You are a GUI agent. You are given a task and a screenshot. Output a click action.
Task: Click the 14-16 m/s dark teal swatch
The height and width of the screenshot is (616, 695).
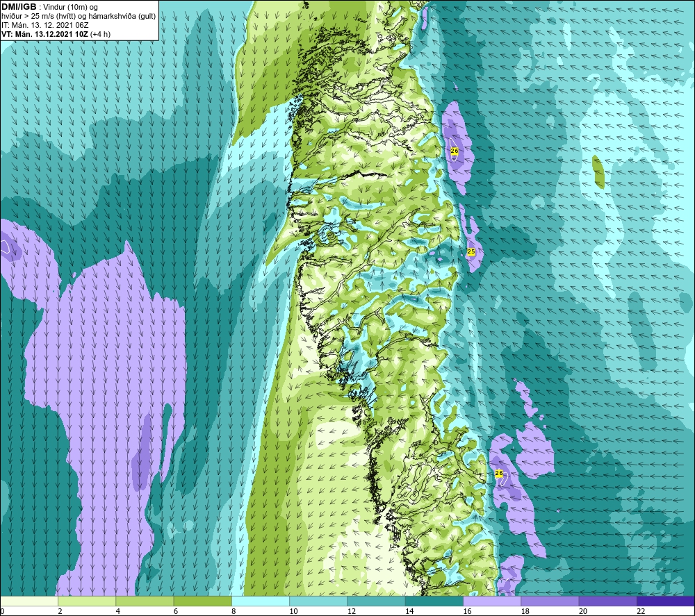pyautogui.click(x=434, y=601)
